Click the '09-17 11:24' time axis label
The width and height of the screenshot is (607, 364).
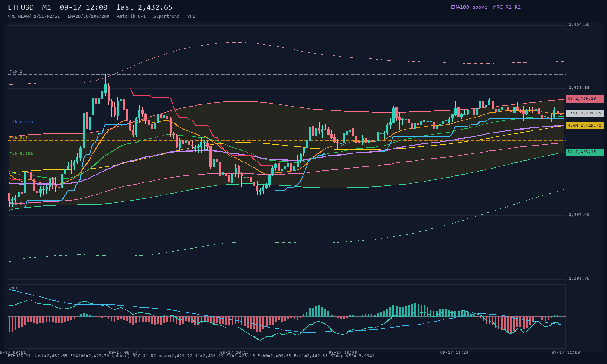(x=454, y=352)
